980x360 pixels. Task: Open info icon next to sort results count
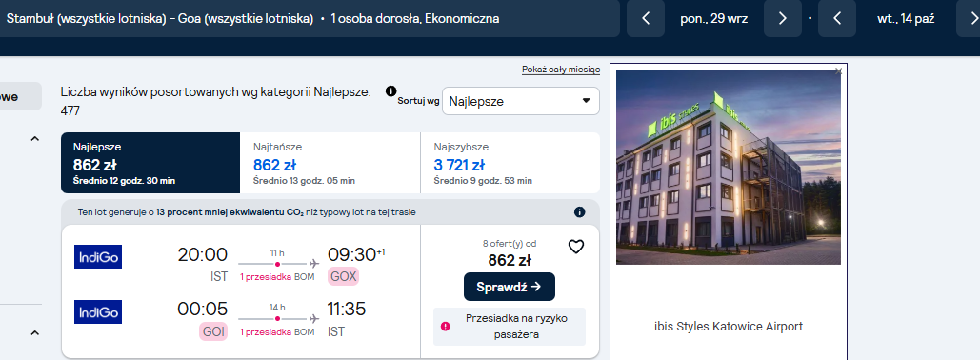391,91
